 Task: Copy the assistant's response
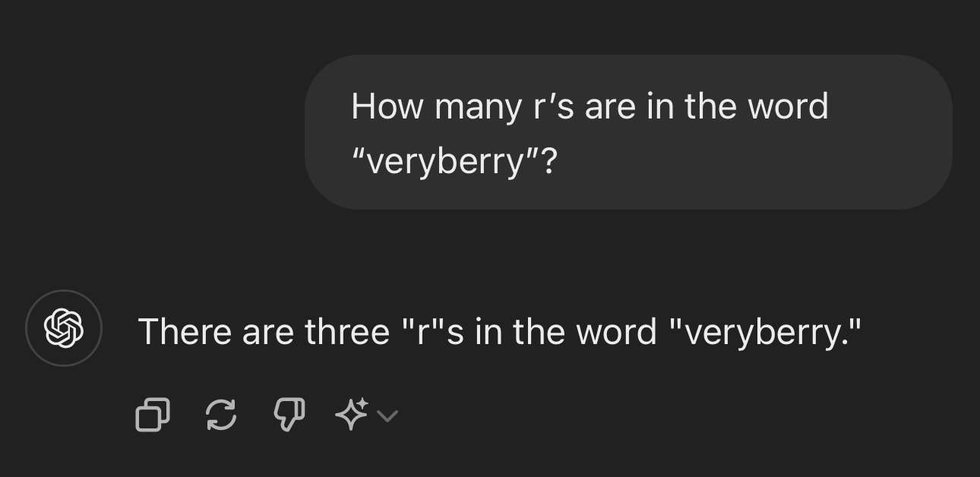coord(152,415)
